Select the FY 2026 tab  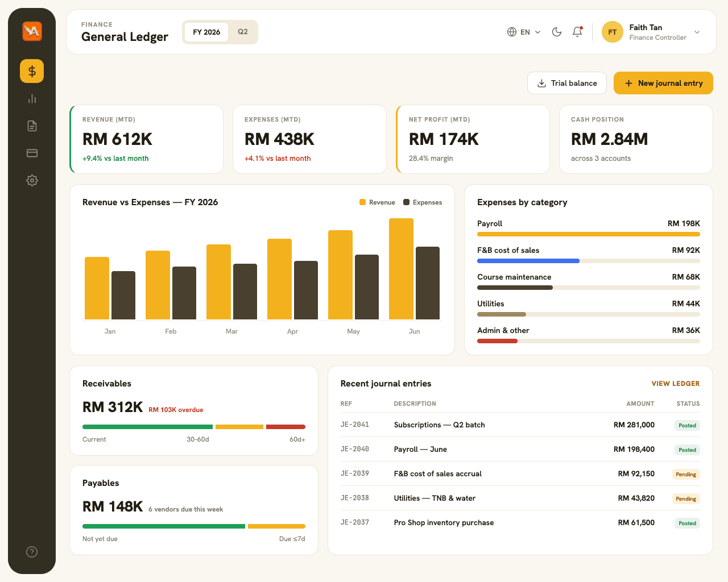206,32
